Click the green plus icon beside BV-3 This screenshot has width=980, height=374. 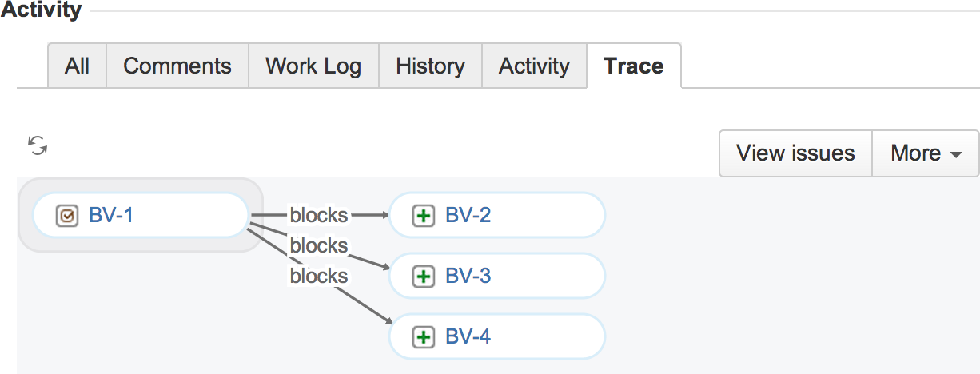tap(423, 277)
